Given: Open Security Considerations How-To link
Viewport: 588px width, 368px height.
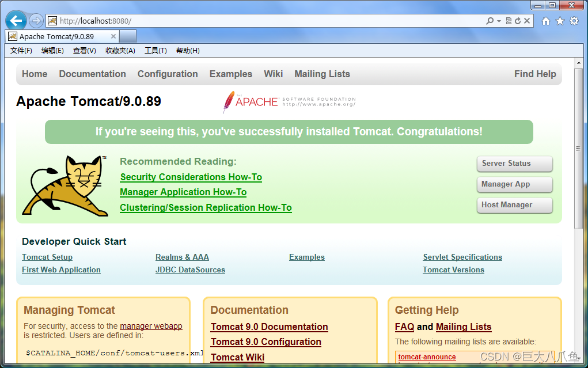Looking at the screenshot, I should point(191,177).
